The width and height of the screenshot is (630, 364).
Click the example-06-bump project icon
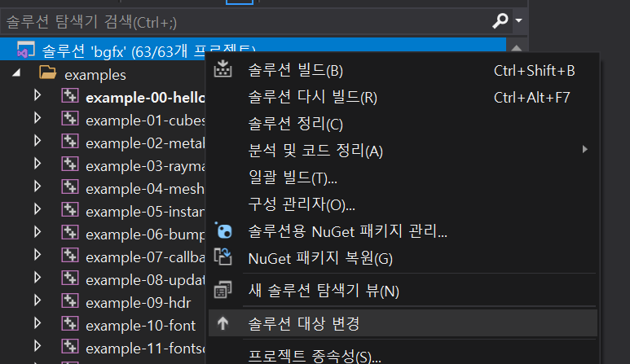[70, 232]
